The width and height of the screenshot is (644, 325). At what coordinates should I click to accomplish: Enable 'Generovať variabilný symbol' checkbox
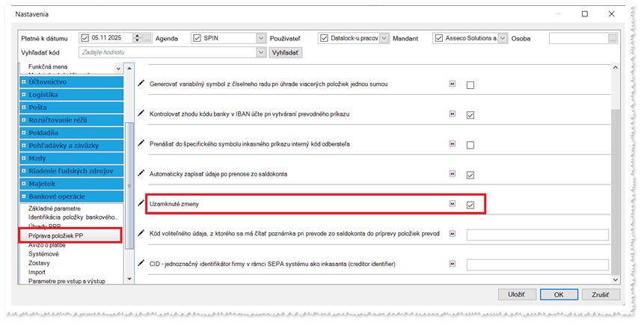coord(470,85)
